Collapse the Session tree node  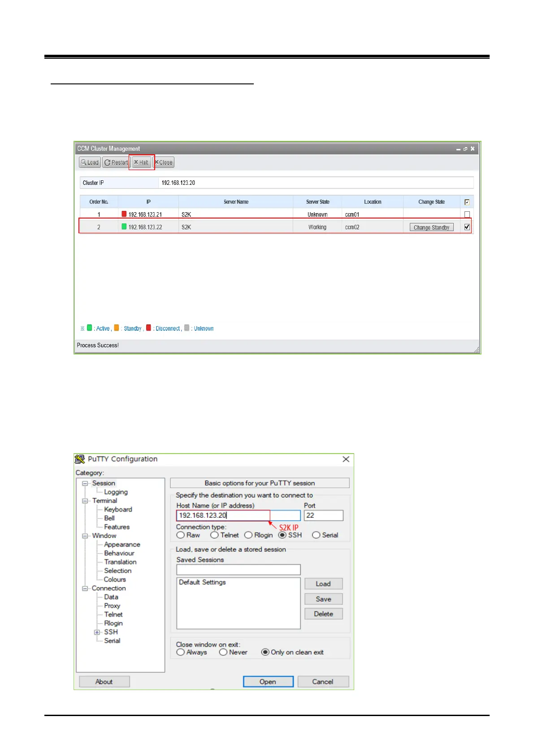coord(85,483)
